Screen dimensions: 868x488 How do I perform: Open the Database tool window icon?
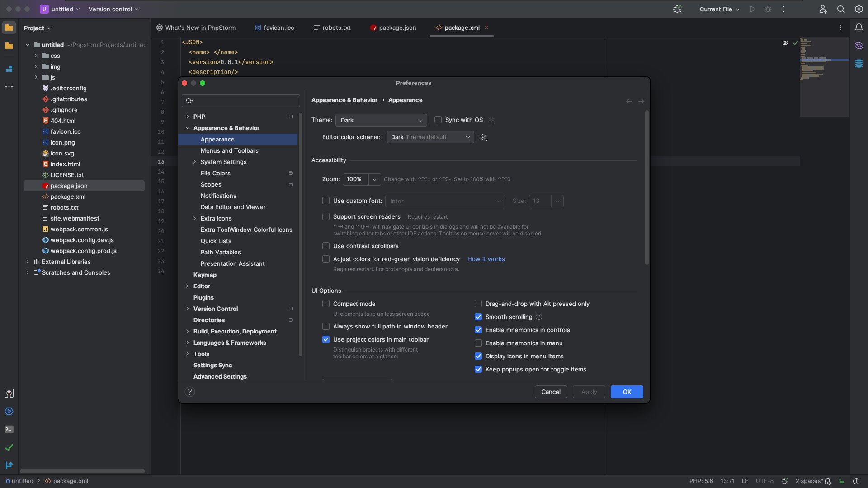tap(859, 64)
